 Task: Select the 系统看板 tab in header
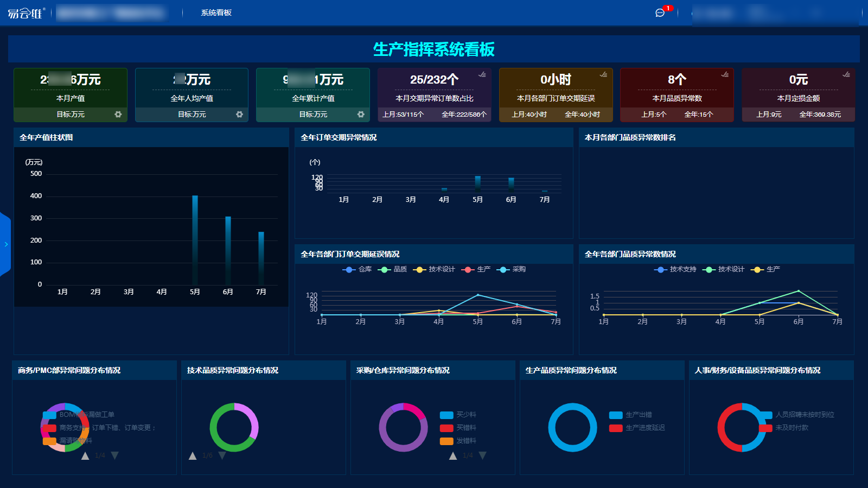click(216, 12)
